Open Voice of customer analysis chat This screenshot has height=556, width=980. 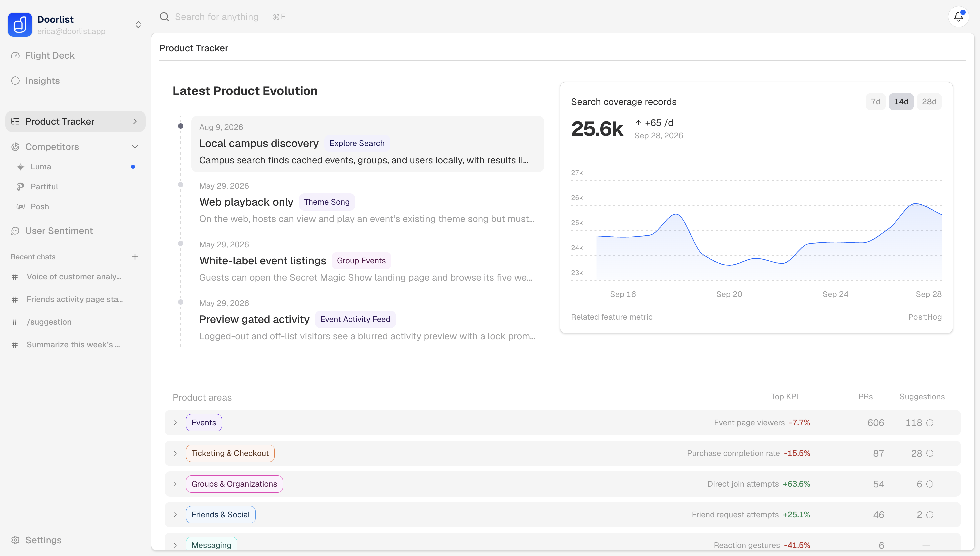74,276
